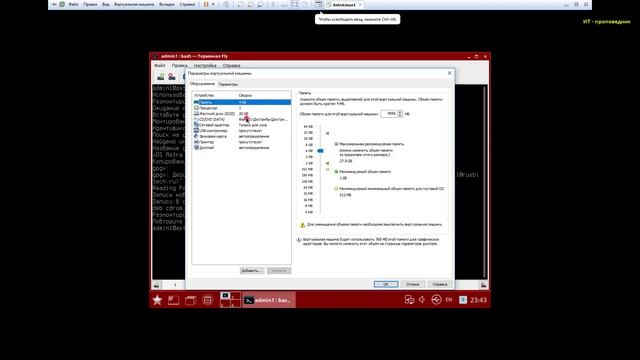The width and height of the screenshot is (640, 360).
Task: Click the processor icon in device list
Action: click(x=196, y=108)
